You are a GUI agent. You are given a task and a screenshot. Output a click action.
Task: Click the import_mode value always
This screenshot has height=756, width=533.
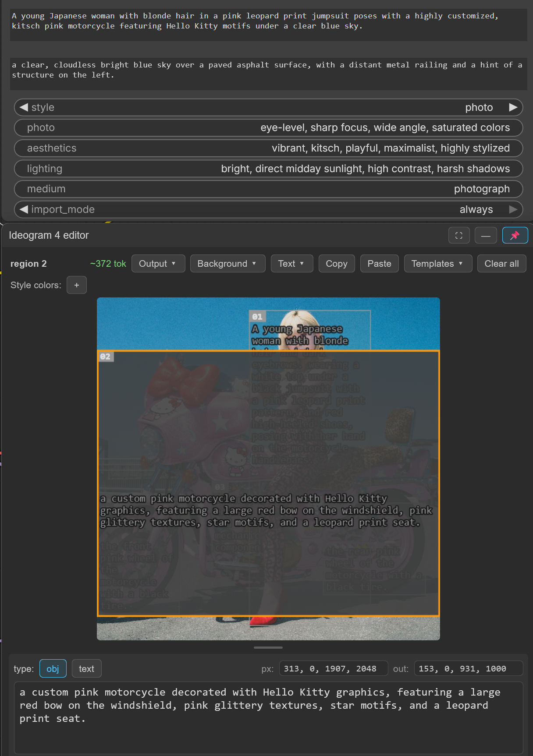pos(476,209)
